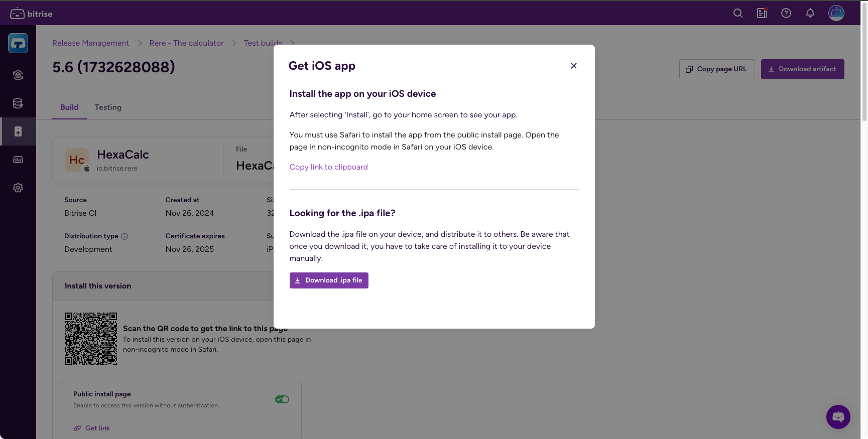
Task: Click Download .ipa file button
Action: [x=329, y=280]
